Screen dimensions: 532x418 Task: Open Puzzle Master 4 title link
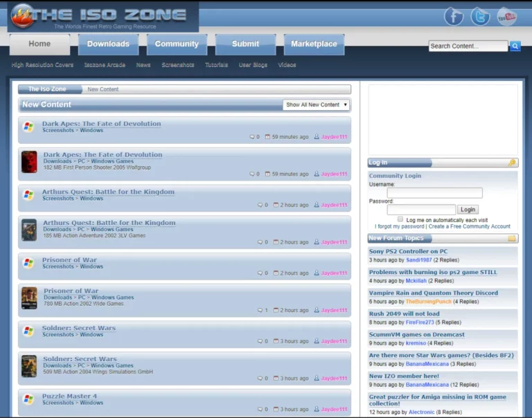69,396
